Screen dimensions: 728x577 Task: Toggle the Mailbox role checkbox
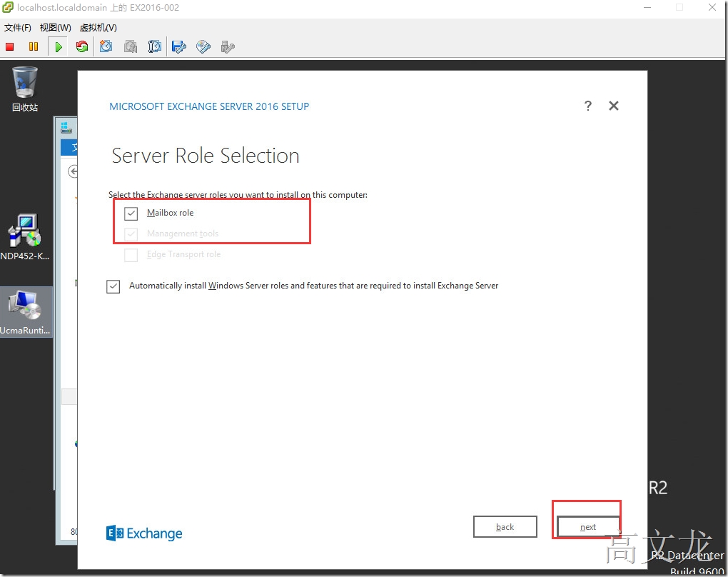[x=131, y=214]
